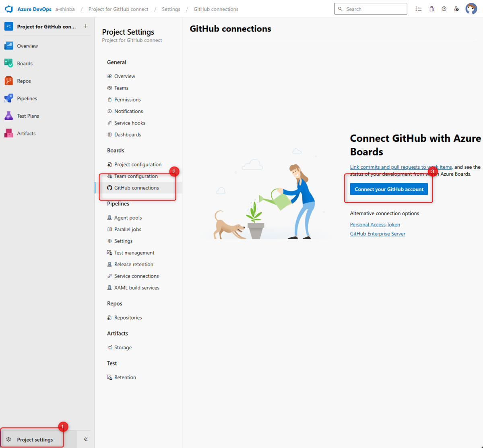Click GitHub connections breadcrumb
Image resolution: width=483 pixels, height=448 pixels.
click(216, 9)
